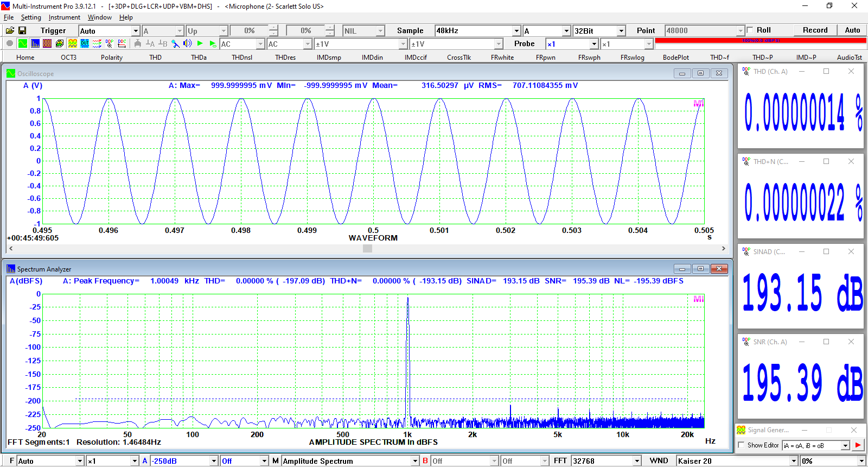Click the gray record circle icon
Image resolution: width=868 pixels, height=467 pixels.
[x=10, y=43]
